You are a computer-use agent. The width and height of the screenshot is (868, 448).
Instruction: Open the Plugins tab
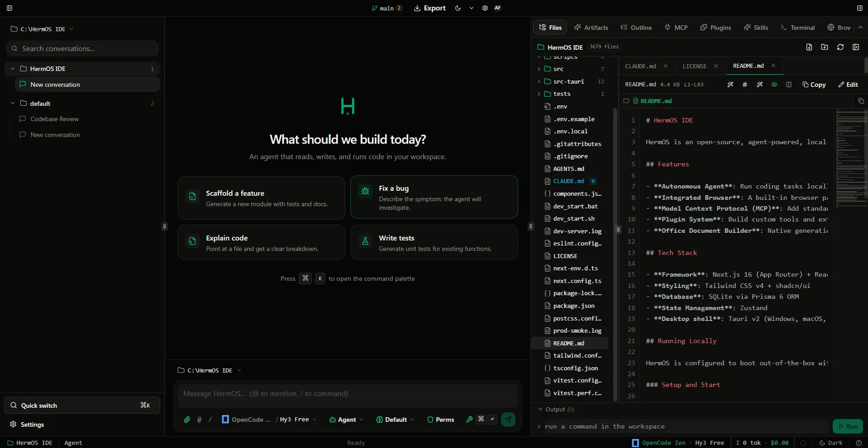(715, 28)
